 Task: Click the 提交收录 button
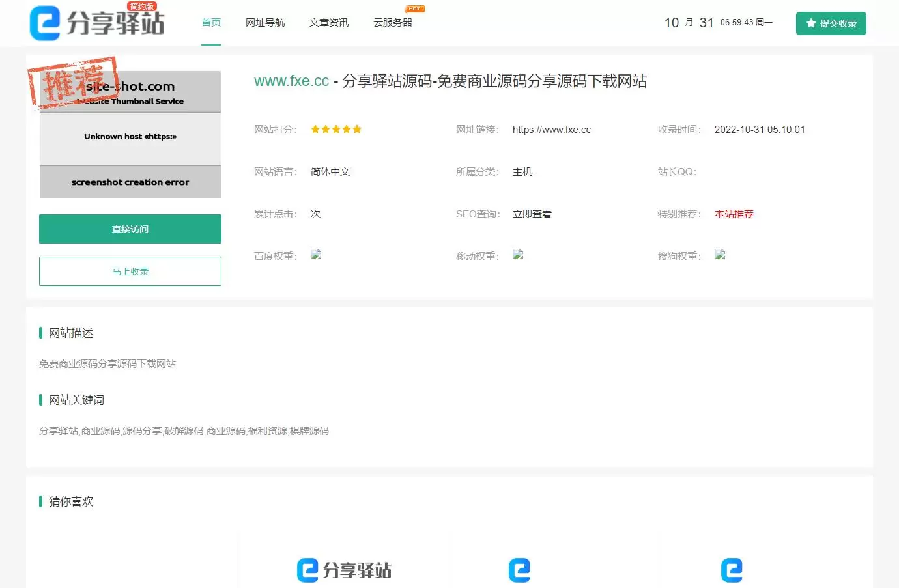click(x=831, y=23)
